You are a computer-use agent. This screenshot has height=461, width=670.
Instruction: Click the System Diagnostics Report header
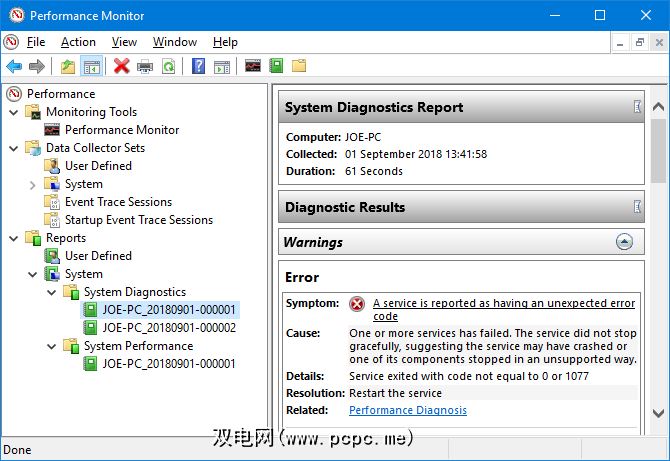461,107
